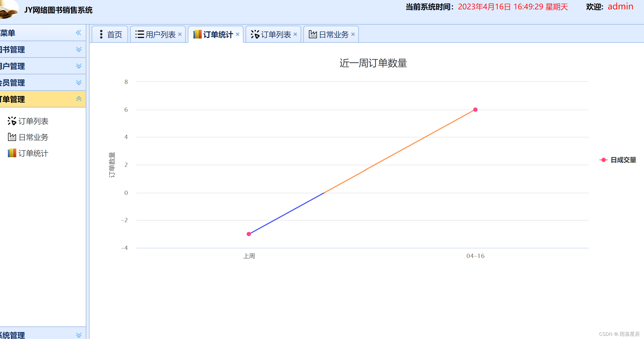Viewport: 644px width, 339px height.
Task: Switch to the 用户列表 tab
Action: (x=158, y=34)
